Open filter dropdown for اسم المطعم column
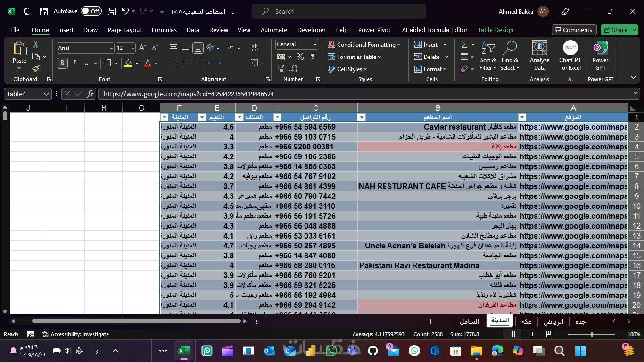The width and height of the screenshot is (644, 362). [x=362, y=117]
